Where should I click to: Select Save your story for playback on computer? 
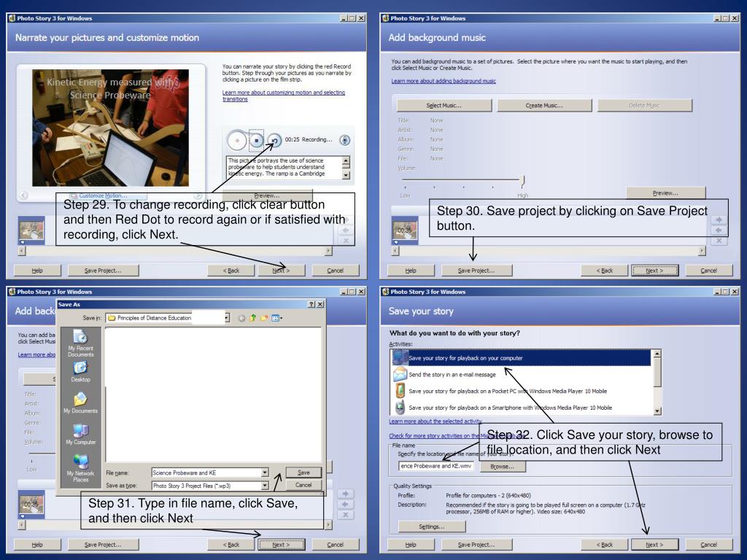click(x=522, y=358)
